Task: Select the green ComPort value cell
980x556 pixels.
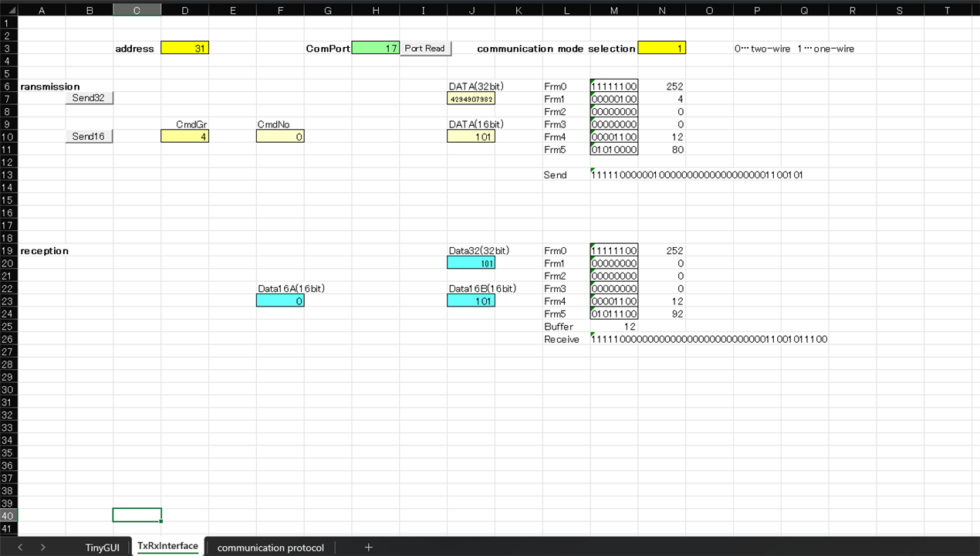Action: [x=375, y=48]
